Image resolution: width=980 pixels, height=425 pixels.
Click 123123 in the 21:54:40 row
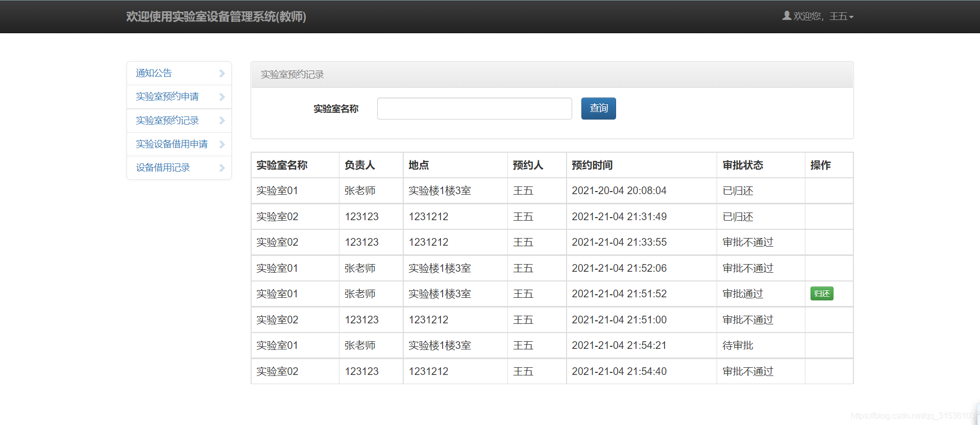tap(361, 371)
